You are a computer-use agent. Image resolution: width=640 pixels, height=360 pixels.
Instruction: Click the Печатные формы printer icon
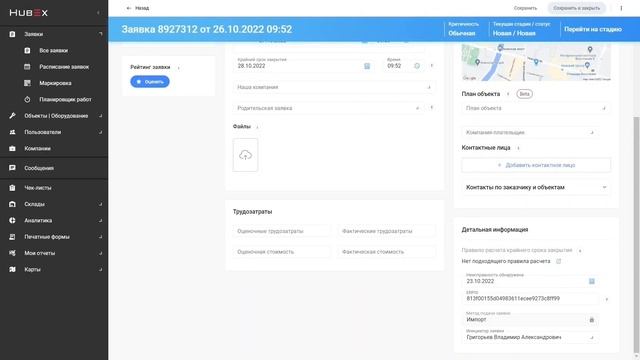coord(12,237)
